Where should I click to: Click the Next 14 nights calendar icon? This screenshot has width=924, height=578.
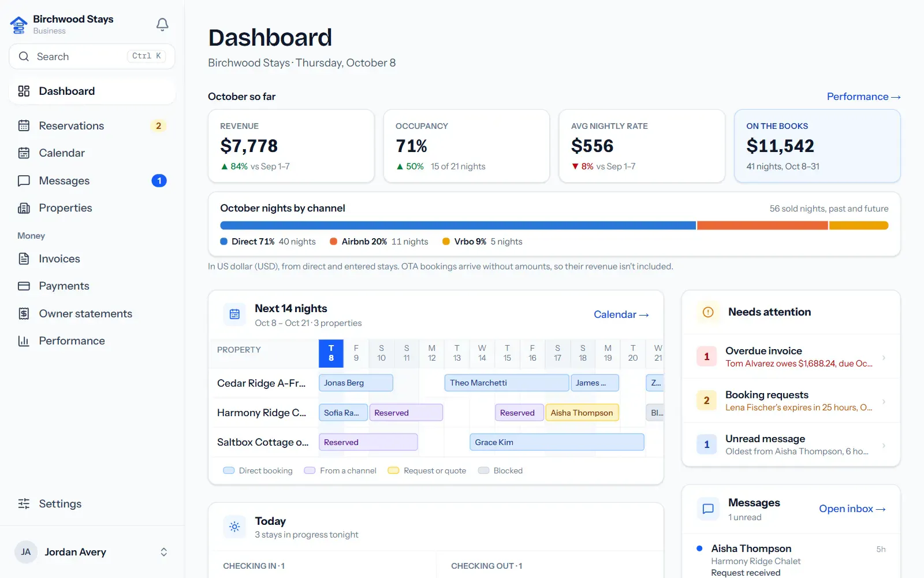[x=234, y=314]
